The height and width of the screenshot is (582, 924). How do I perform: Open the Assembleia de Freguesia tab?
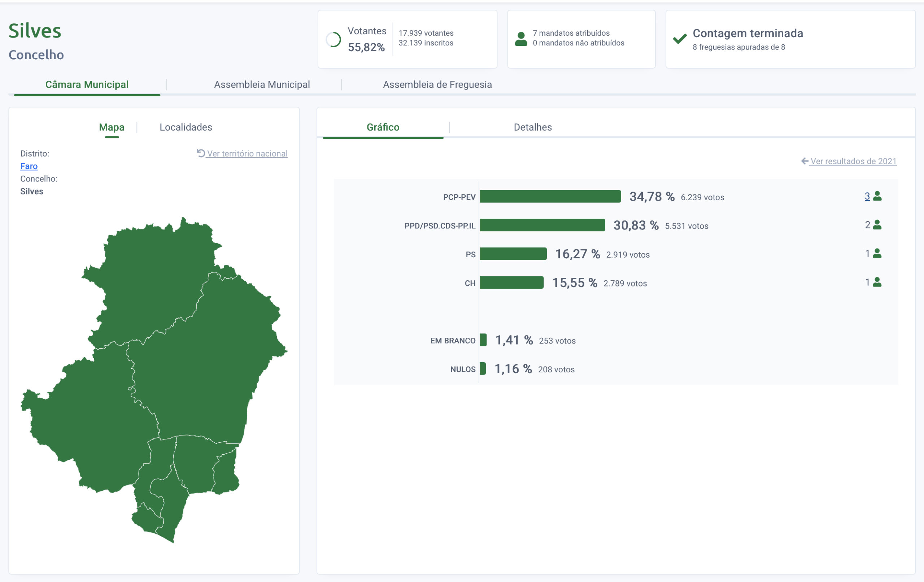(x=437, y=84)
